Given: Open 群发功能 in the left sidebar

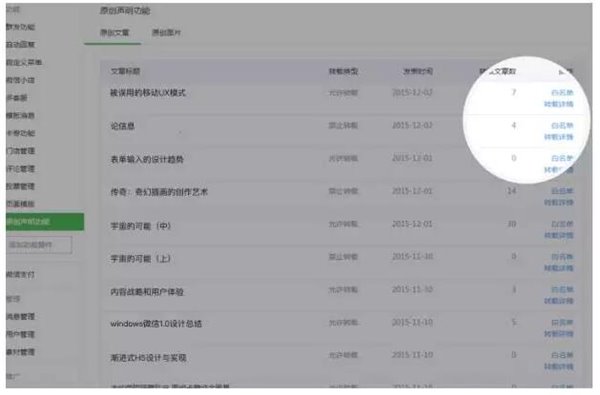Looking at the screenshot, I should click(x=20, y=27).
